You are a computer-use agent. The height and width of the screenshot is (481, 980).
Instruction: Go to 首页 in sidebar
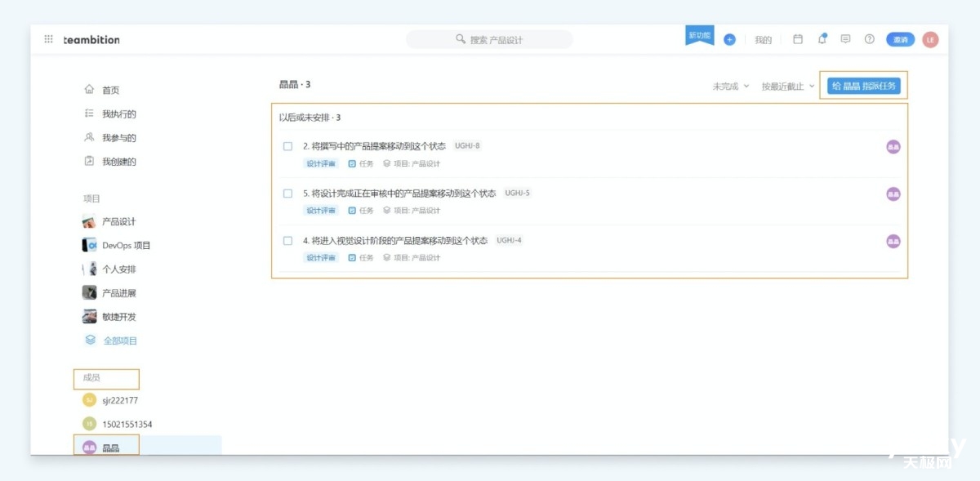pos(110,90)
